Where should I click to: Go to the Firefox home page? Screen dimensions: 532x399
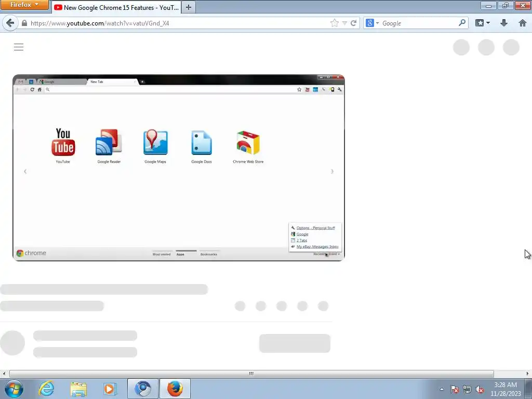tap(523, 23)
